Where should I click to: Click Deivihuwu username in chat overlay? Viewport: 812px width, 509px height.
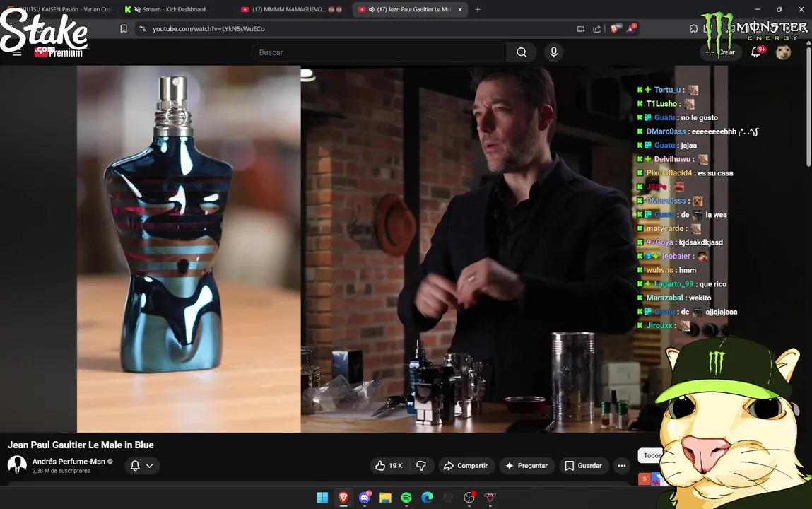click(672, 159)
